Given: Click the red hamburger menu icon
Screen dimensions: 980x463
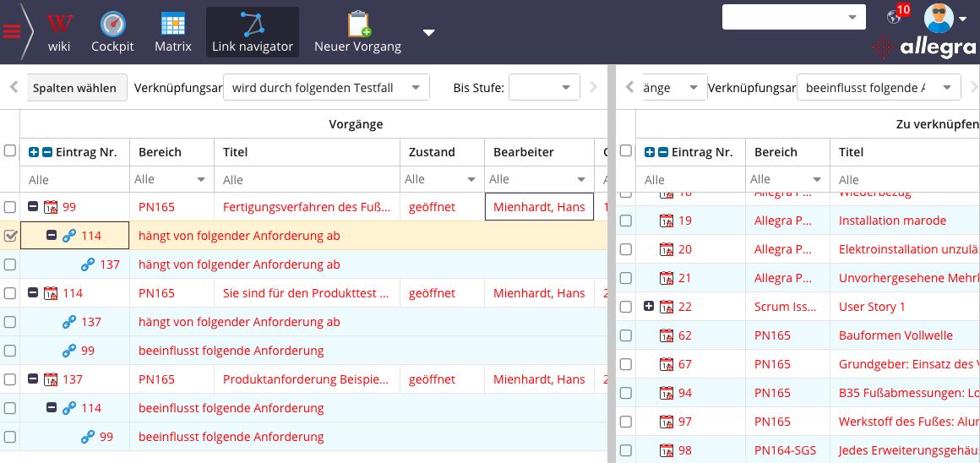Looking at the screenshot, I should [x=12, y=32].
